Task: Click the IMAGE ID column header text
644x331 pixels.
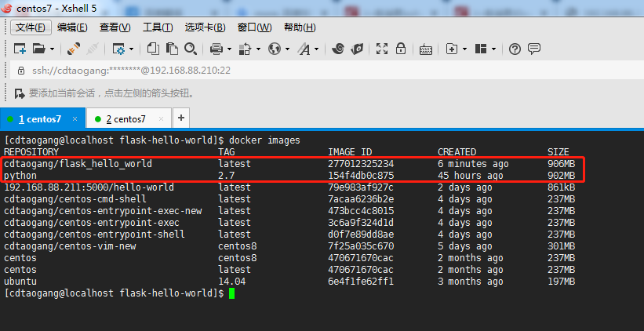Action: pyautogui.click(x=350, y=152)
